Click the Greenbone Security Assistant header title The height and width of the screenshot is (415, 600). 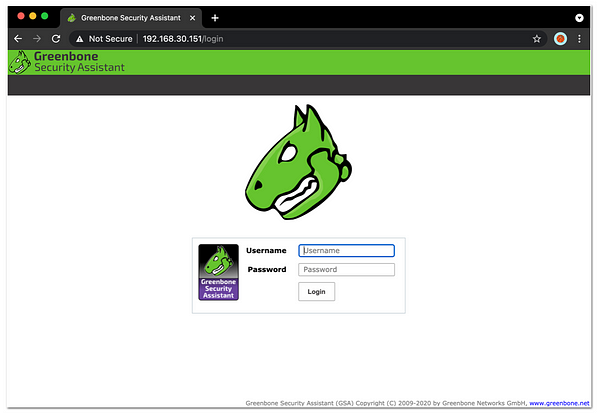pyautogui.click(x=79, y=62)
